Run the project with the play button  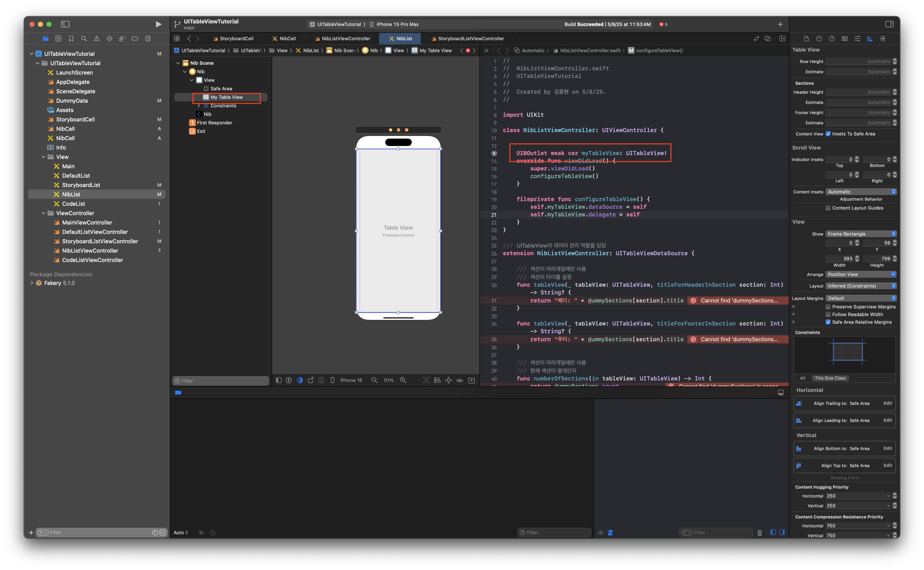pyautogui.click(x=158, y=24)
